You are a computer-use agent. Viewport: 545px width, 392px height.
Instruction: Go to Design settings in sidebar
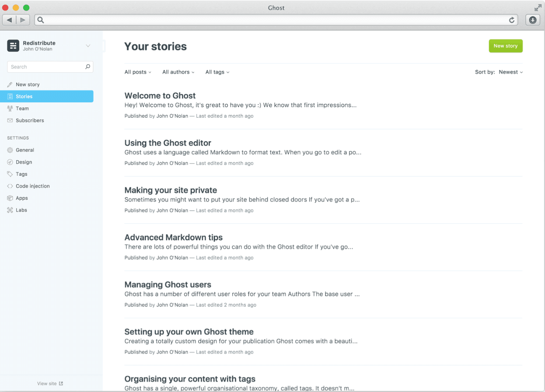[x=24, y=162]
